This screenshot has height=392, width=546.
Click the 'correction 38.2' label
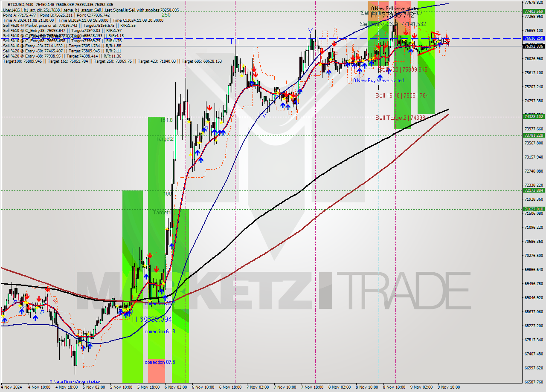click(160, 303)
